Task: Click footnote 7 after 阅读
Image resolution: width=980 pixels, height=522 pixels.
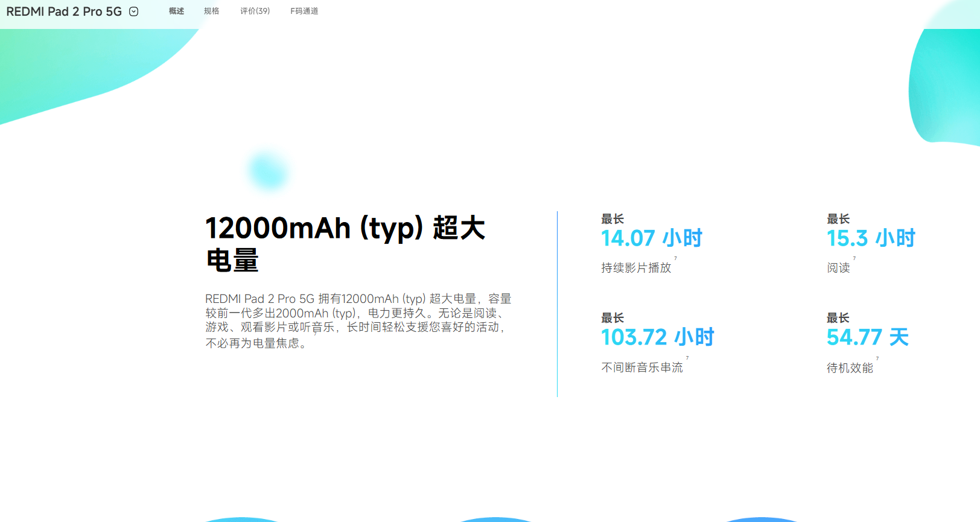Action: (x=854, y=259)
